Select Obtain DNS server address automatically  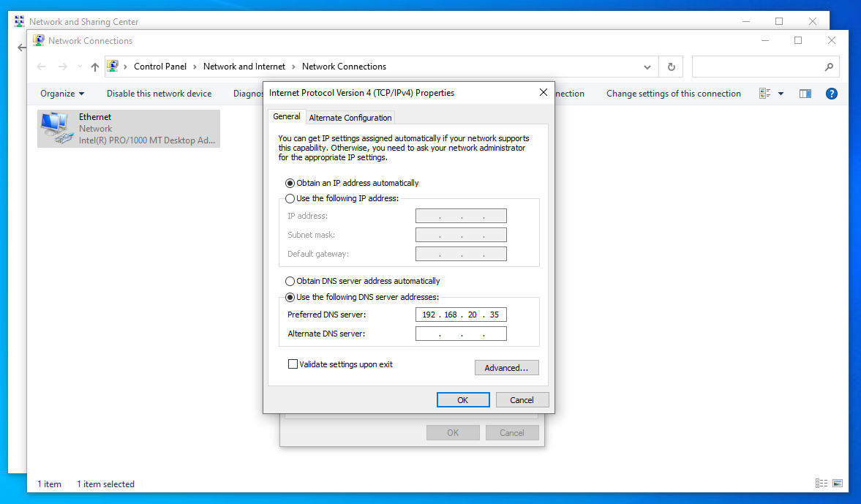coord(290,281)
